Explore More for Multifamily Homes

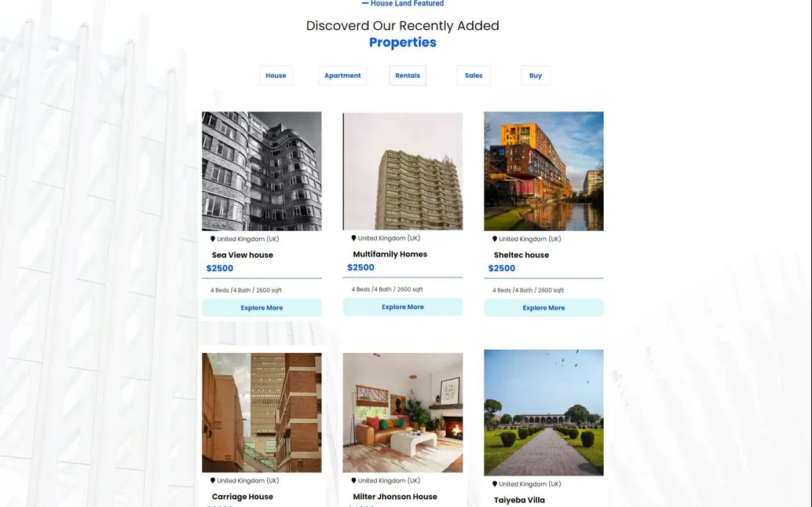[x=403, y=307]
